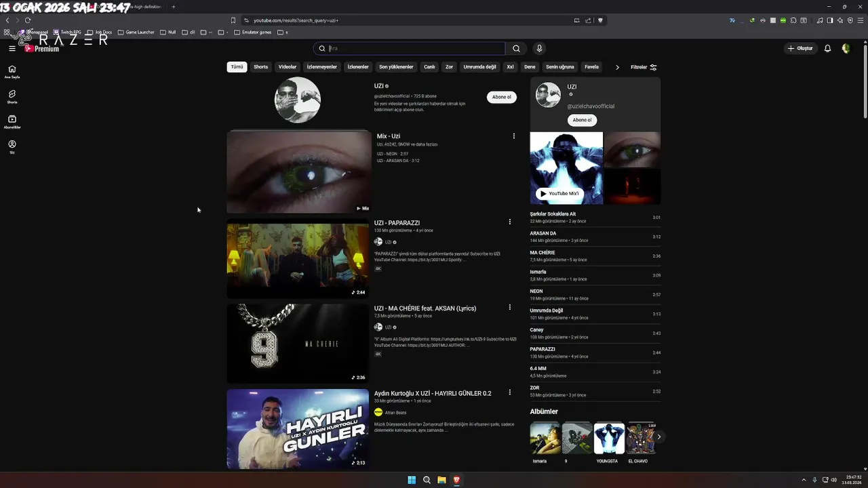Open taskbar search
The image size is (868, 488).
tap(427, 480)
